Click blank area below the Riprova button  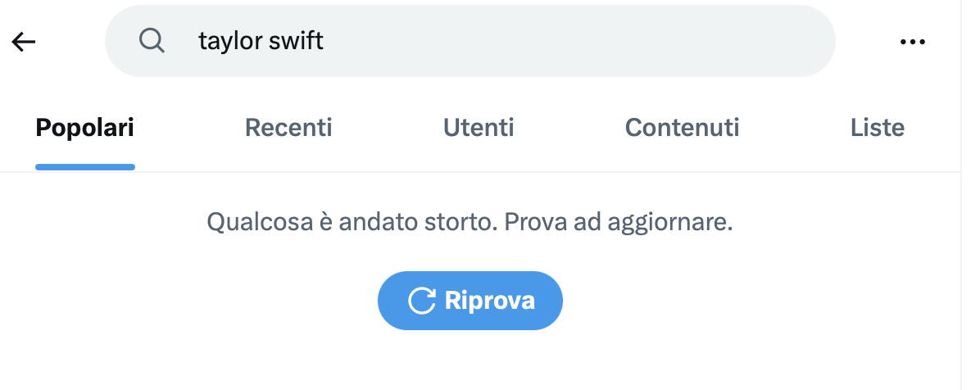pos(470,361)
